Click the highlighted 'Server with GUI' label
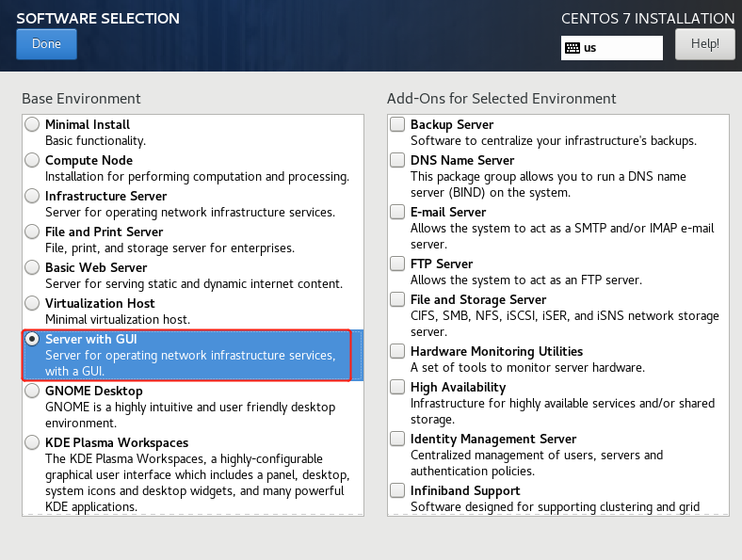 [90, 339]
